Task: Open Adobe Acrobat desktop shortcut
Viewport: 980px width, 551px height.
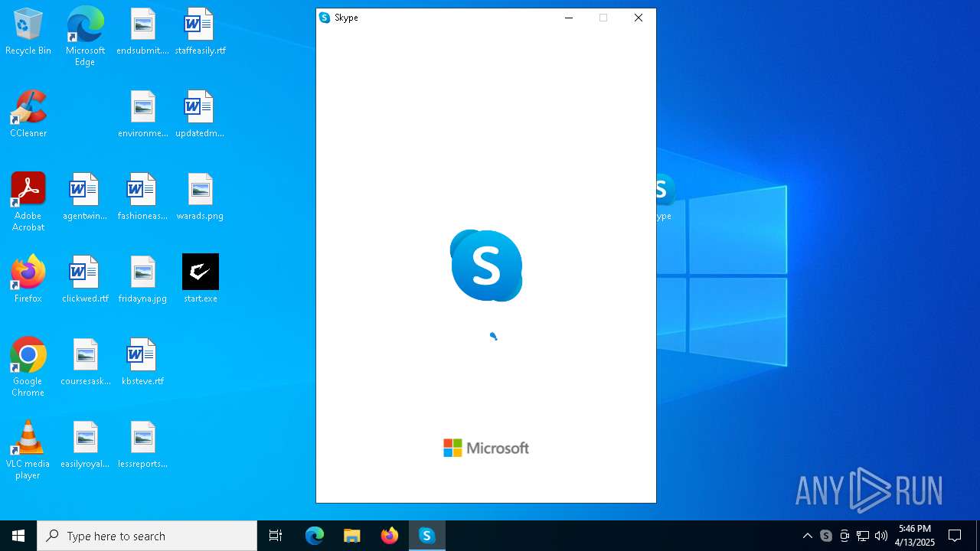Action: click(x=28, y=201)
